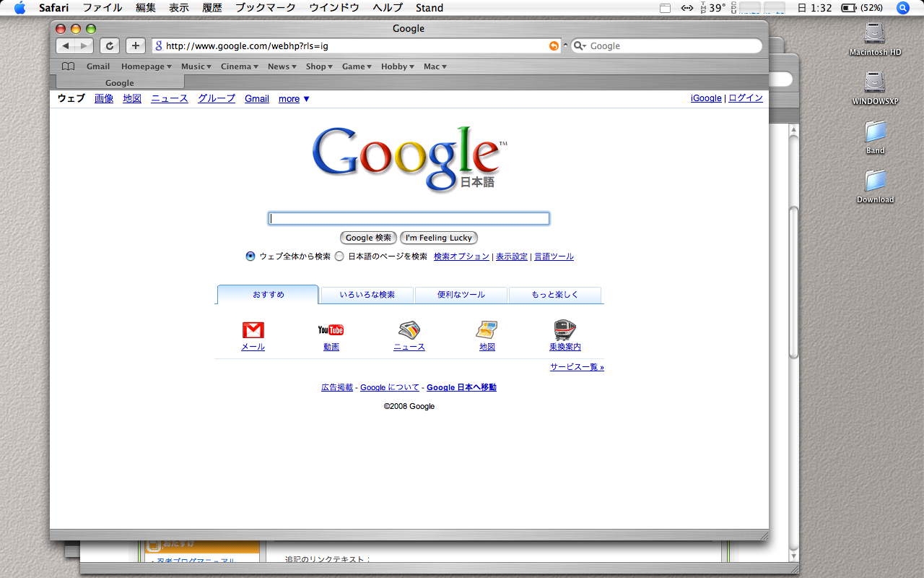Switch to the いろいろな検索 tab
Viewport: 924px width, 578px height.
(367, 295)
